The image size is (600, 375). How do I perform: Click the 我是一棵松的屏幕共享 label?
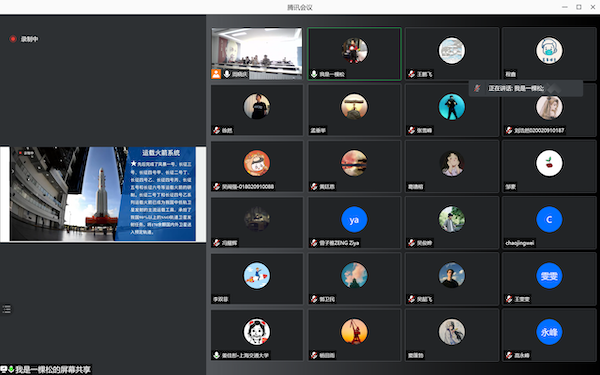click(53, 370)
